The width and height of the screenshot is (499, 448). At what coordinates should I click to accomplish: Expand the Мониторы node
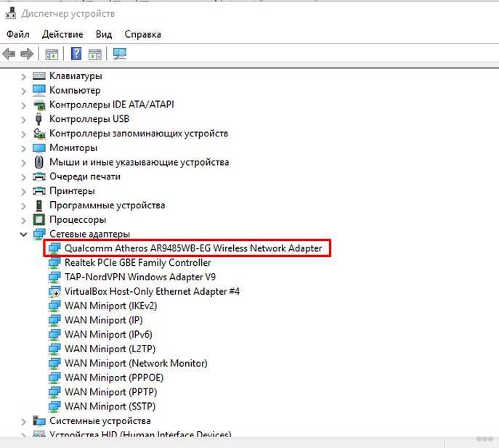pos(23,148)
